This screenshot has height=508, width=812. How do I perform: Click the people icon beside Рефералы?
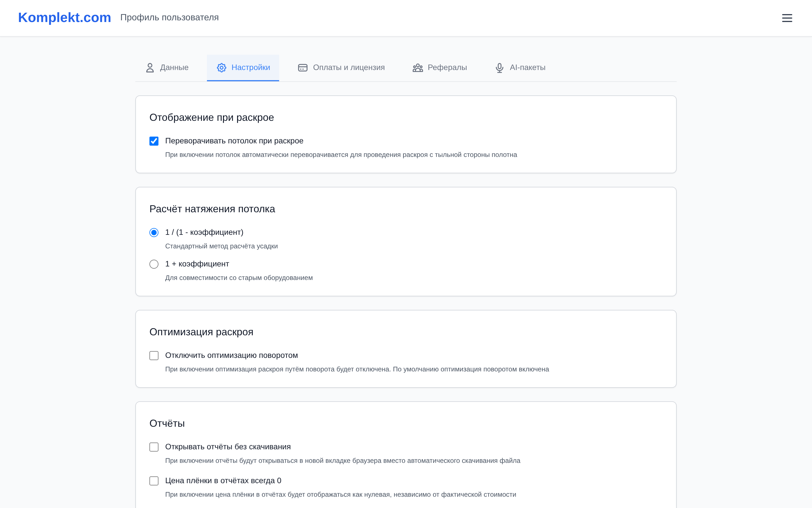pyautogui.click(x=418, y=68)
